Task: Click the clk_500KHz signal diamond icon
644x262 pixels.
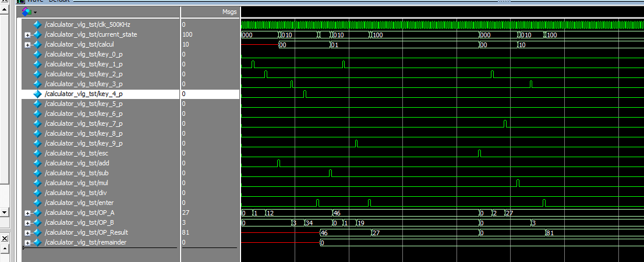Action: pos(38,24)
